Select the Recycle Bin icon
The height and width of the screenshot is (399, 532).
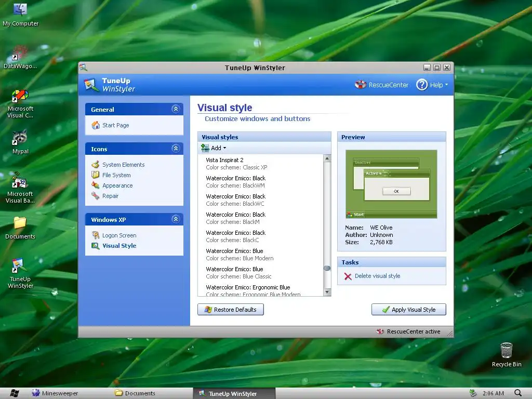506,354
